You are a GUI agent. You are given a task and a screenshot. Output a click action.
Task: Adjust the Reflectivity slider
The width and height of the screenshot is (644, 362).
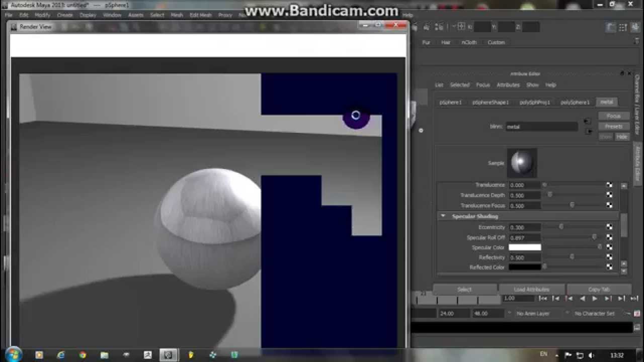click(x=573, y=257)
